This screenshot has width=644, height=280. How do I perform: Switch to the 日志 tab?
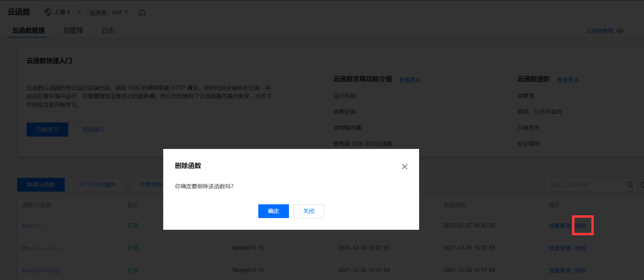108,31
